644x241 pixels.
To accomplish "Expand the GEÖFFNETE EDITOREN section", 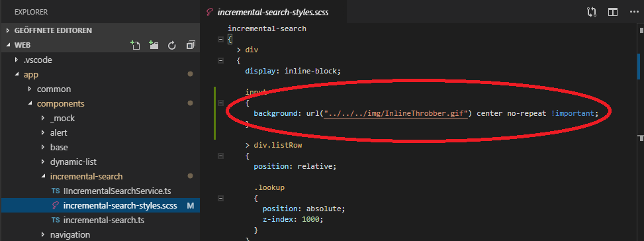I will pos(8,30).
